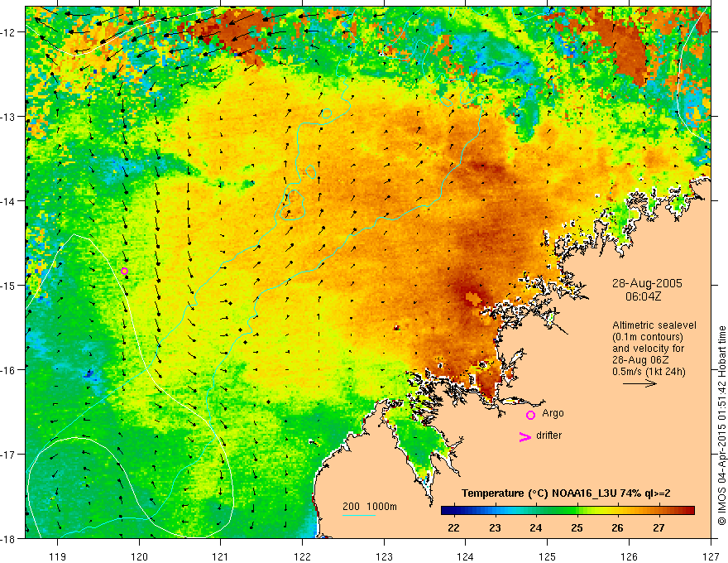The height and width of the screenshot is (563, 728).
Task: Click the '200 1000m' depth legend text
Action: (370, 507)
